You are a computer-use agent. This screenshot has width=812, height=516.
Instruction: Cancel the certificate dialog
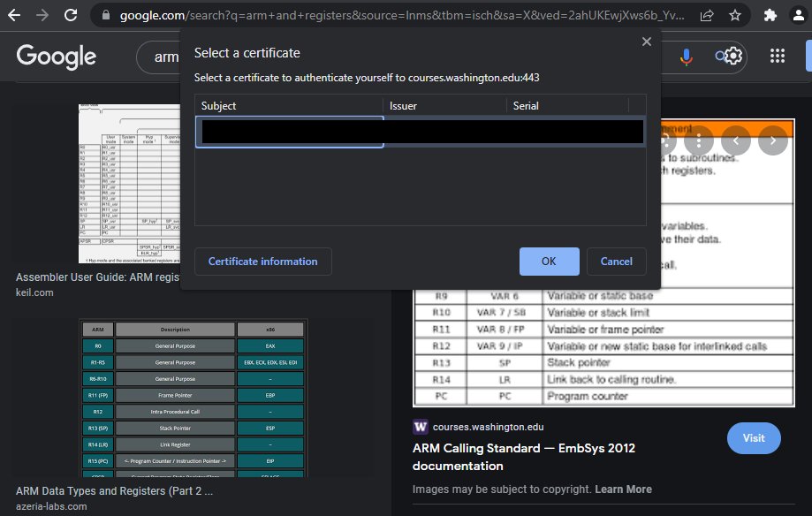tap(616, 262)
